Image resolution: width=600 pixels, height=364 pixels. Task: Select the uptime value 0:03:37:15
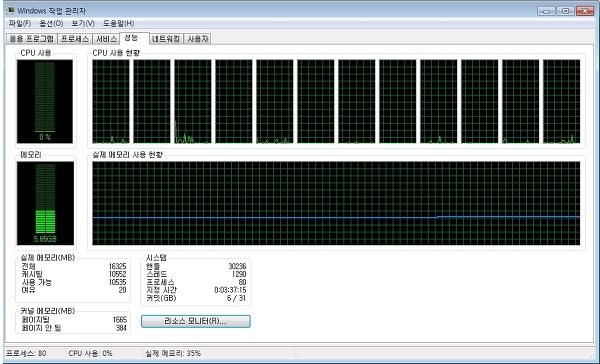click(x=230, y=290)
